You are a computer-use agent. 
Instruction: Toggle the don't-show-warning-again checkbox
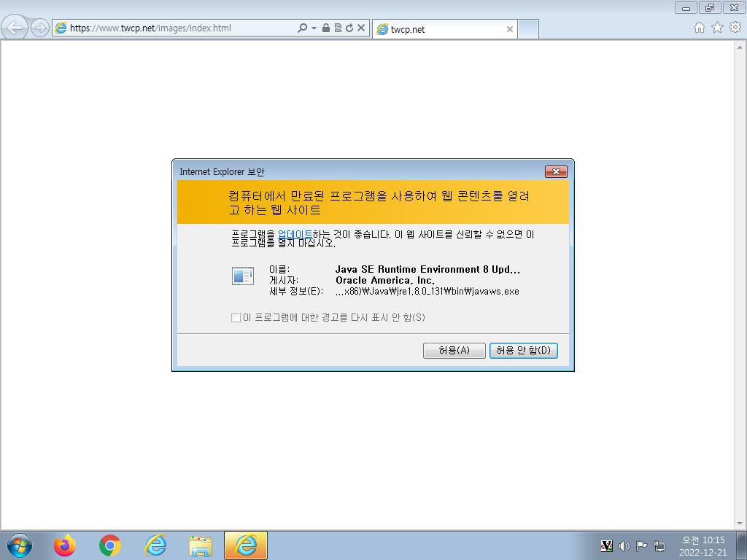click(x=236, y=318)
